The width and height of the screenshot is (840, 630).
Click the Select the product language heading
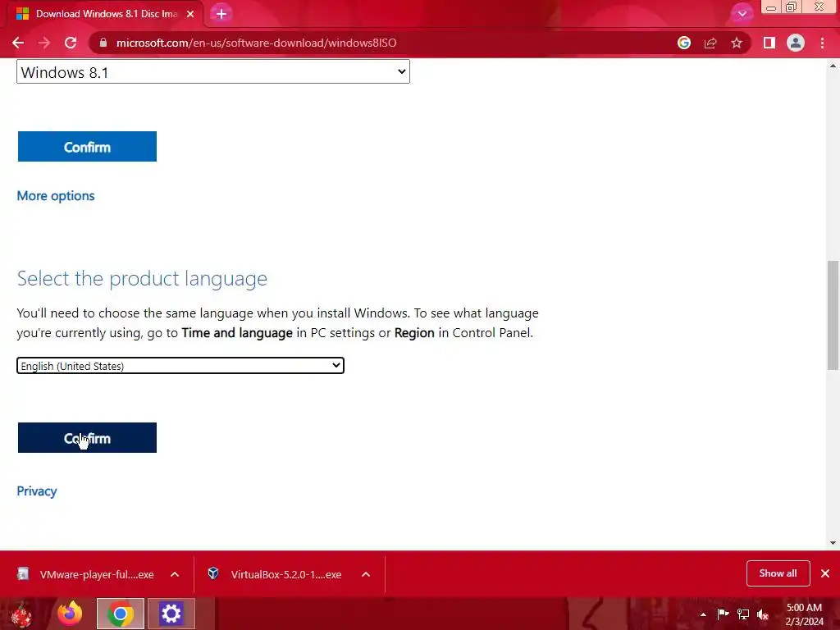pyautogui.click(x=142, y=279)
